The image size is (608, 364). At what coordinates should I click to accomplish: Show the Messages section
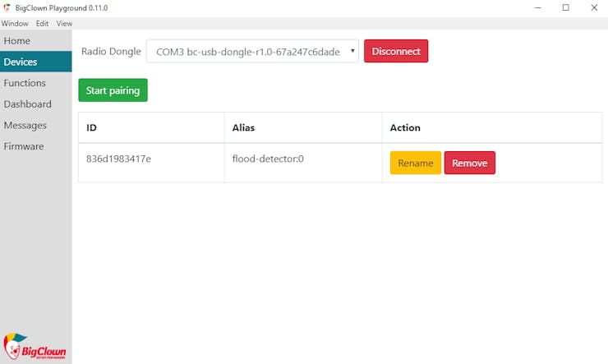pyautogui.click(x=25, y=126)
